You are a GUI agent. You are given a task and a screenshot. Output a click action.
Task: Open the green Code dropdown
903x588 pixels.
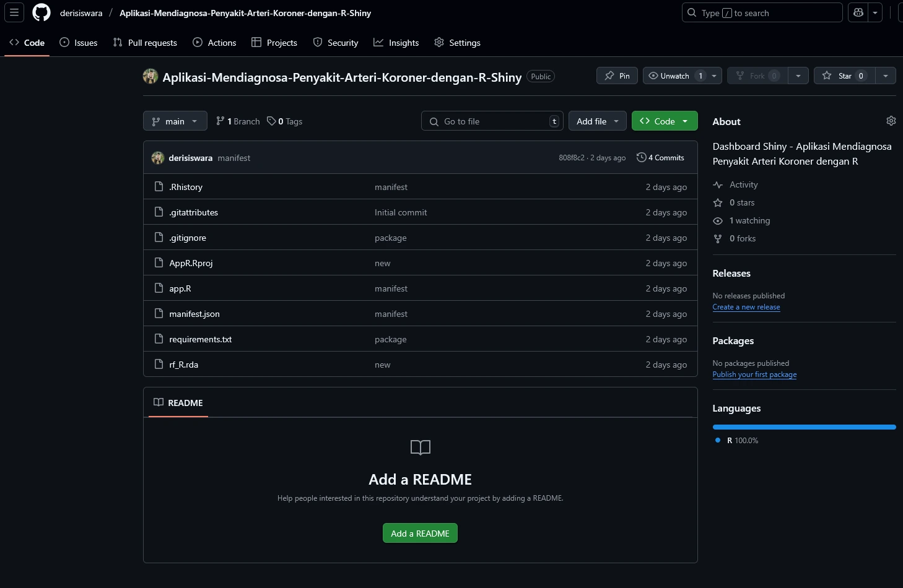(665, 121)
